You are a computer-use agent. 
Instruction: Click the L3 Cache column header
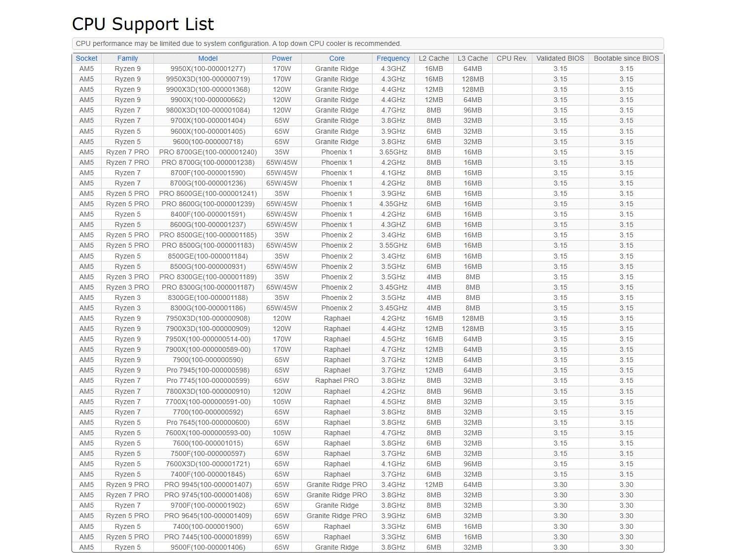click(473, 58)
